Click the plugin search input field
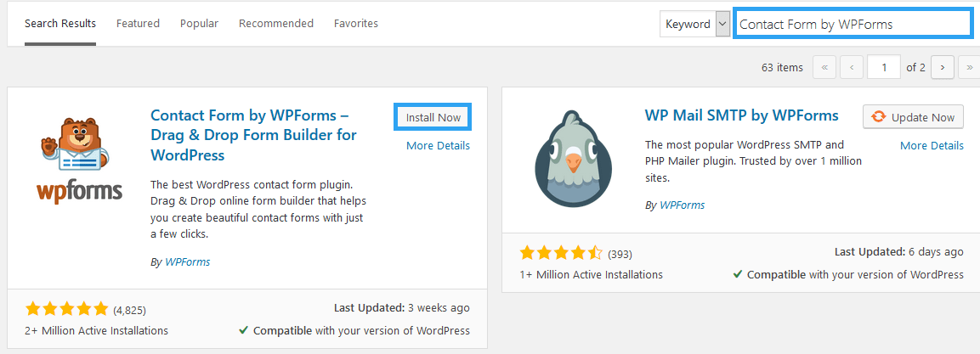980x354 pixels. (853, 25)
